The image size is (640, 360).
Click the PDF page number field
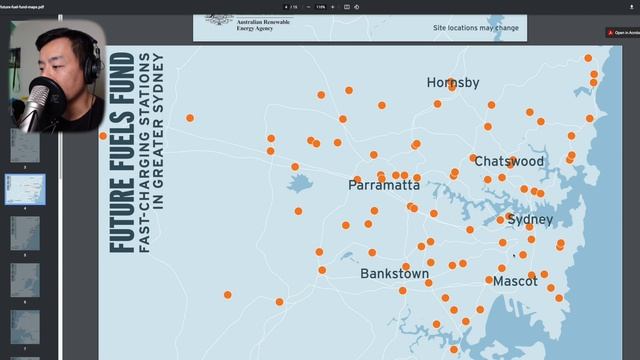click(x=286, y=7)
